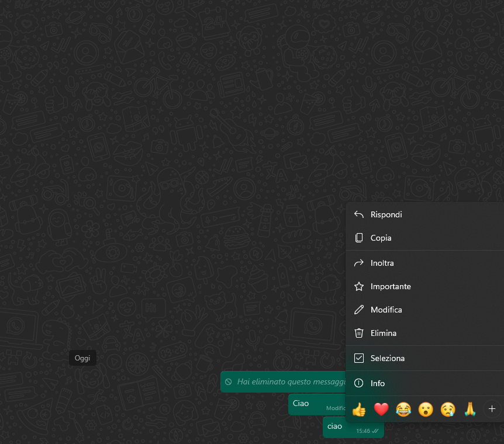React with the thumbs up emoji
The image size is (504, 444).
[359, 410]
